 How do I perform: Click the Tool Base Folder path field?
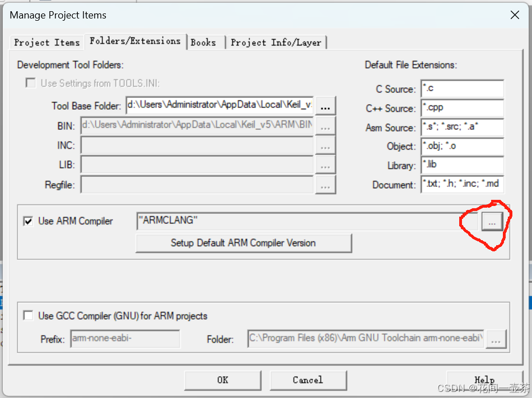(x=220, y=105)
